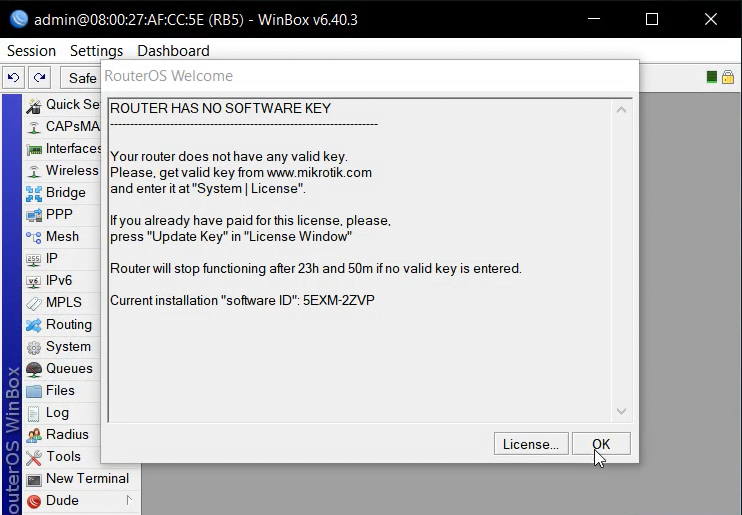Click the 23h and 50m warning line
Image resolution: width=742 pixels, height=515 pixels.
click(x=316, y=269)
